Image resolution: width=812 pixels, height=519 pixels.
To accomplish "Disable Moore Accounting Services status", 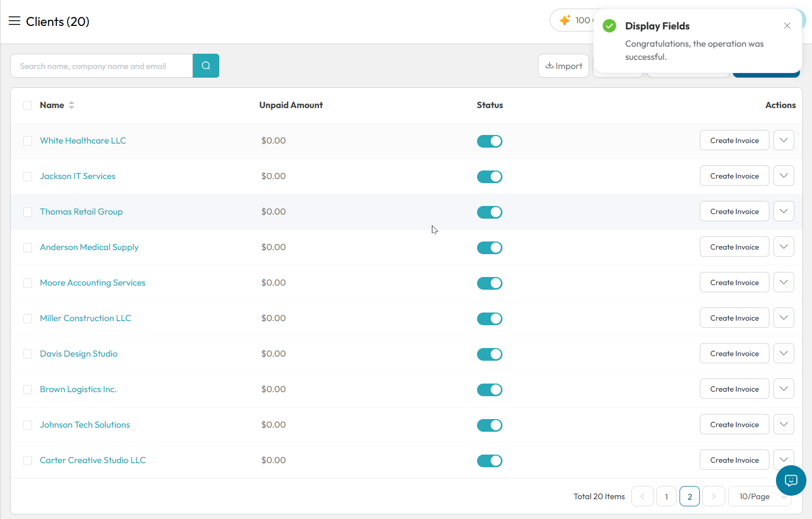I will [490, 283].
